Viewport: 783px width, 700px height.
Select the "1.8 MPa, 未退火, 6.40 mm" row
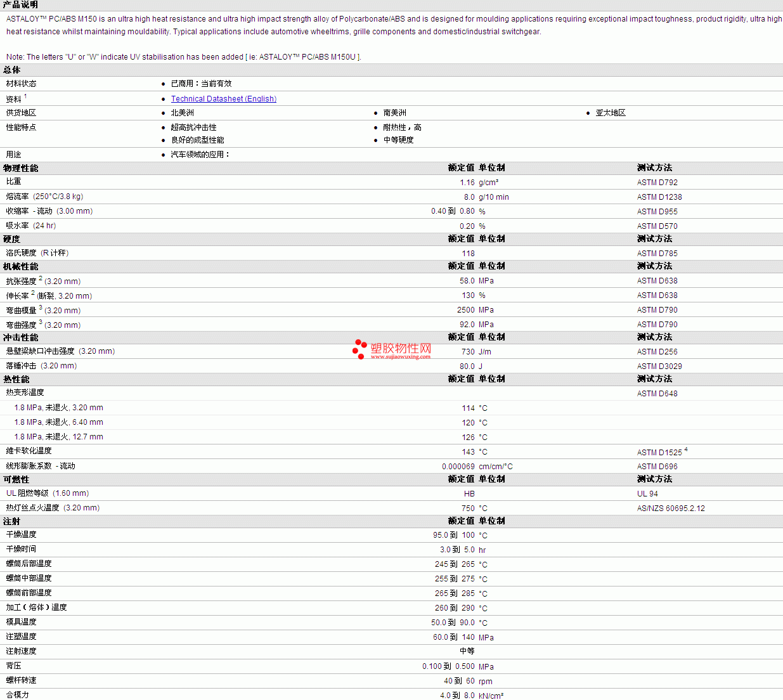pyautogui.click(x=391, y=422)
